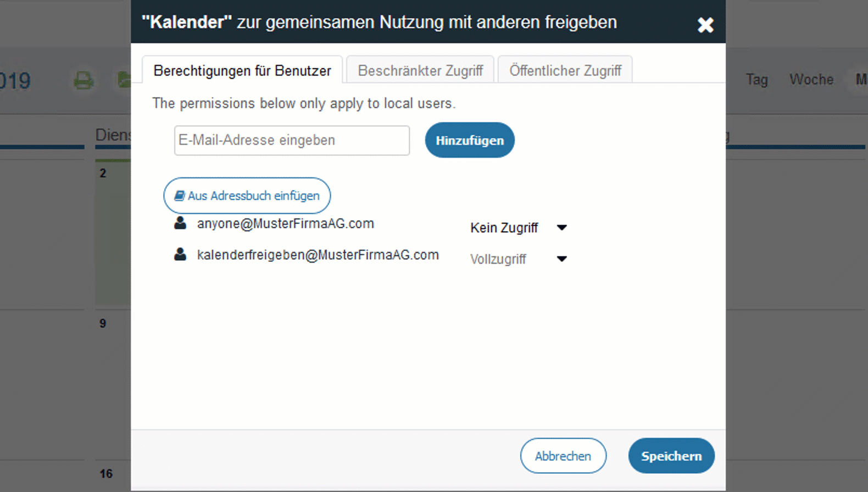Select day 9 in the calendar grid

103,323
